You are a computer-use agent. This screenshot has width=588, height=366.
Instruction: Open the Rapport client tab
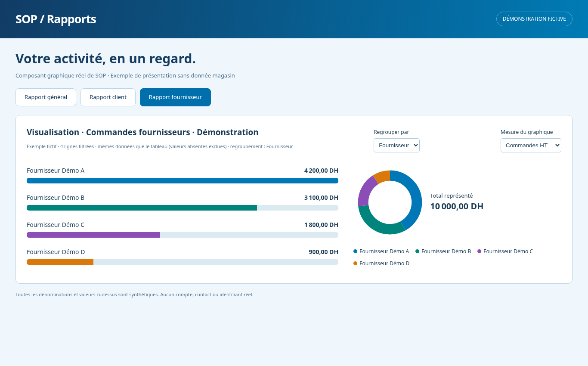tap(108, 97)
